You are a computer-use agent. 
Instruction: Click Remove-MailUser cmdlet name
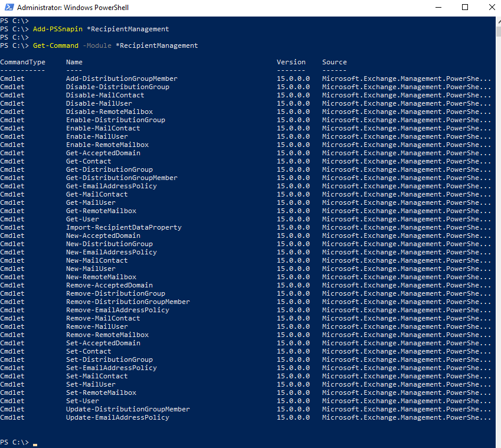point(97,327)
